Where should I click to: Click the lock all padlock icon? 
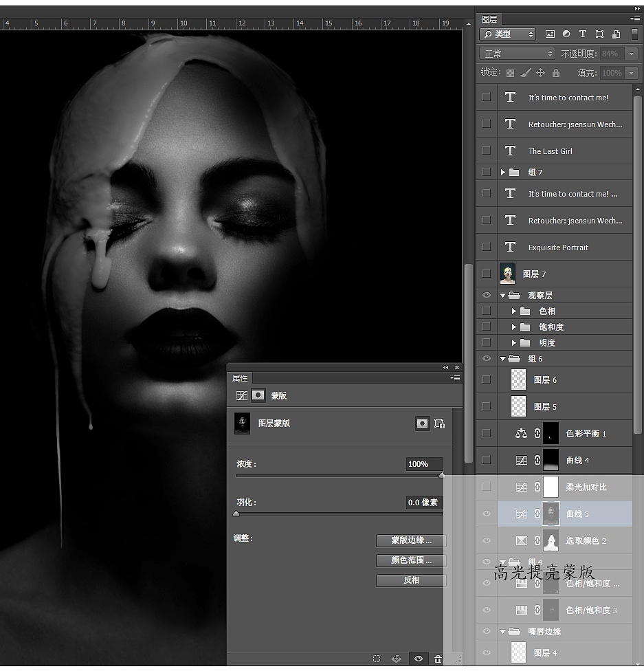point(556,73)
